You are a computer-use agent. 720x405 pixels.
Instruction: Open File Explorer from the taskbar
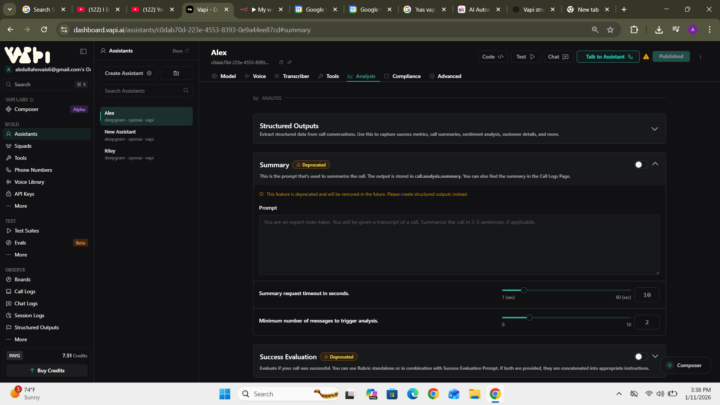[x=474, y=394]
